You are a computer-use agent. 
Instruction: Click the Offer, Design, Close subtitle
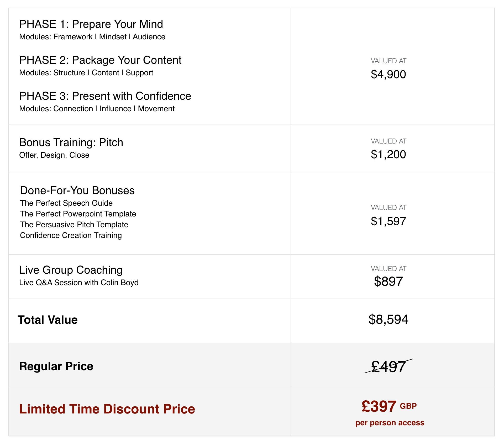54,155
